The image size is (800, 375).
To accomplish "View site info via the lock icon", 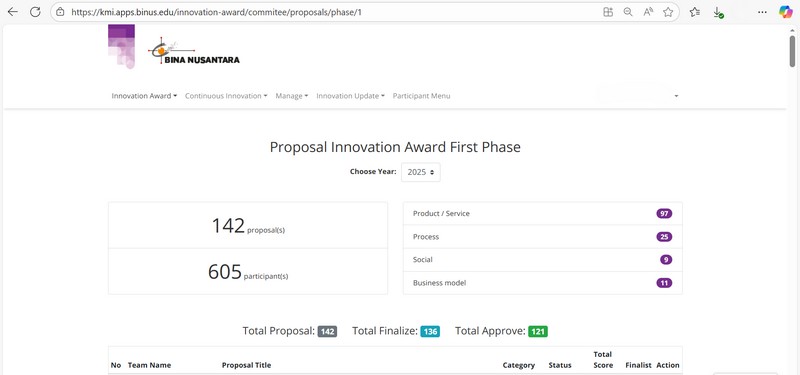I will [x=60, y=12].
